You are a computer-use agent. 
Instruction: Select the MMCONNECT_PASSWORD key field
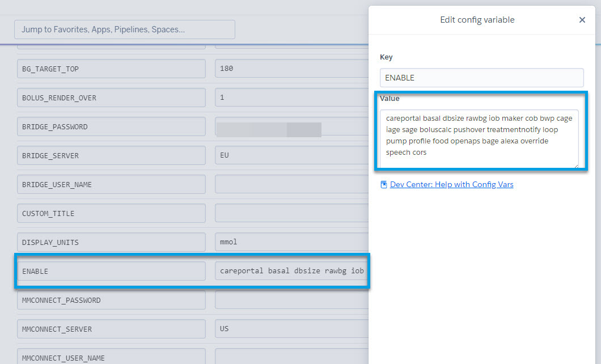point(111,300)
